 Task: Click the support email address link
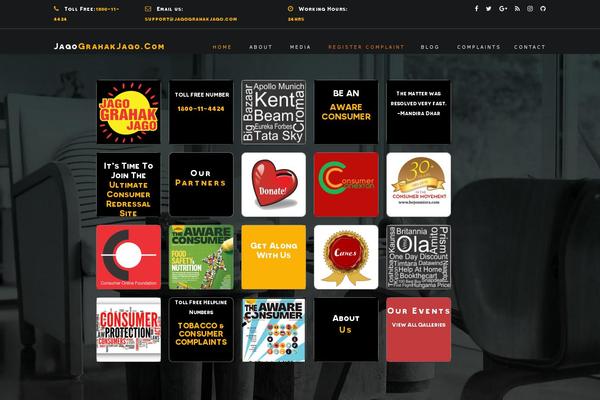tap(191, 19)
